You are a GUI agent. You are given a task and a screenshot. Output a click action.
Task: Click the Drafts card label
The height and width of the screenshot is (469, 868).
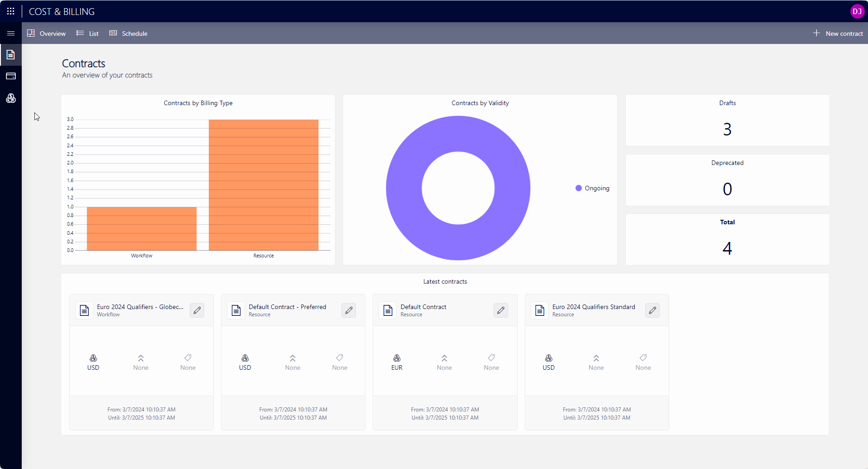727,103
